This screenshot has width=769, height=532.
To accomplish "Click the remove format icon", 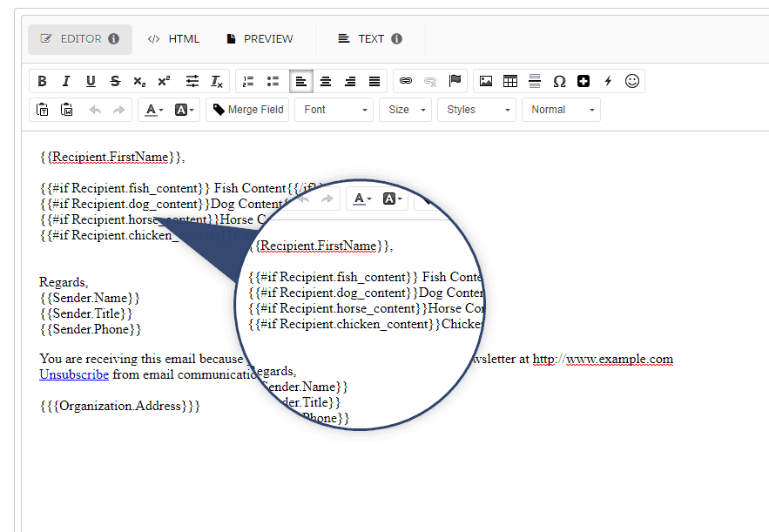I will pos(217,81).
